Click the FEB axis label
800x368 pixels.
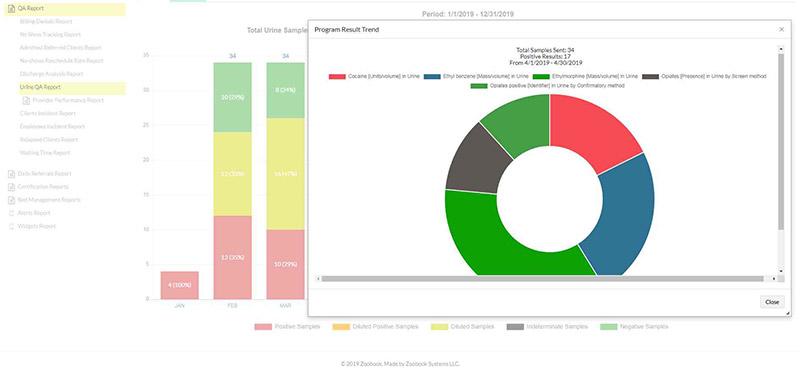click(233, 306)
